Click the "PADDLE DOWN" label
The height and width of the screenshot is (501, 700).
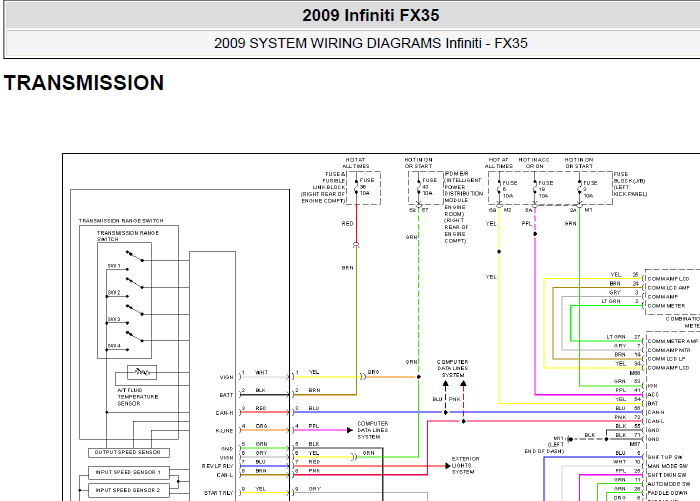point(667,493)
